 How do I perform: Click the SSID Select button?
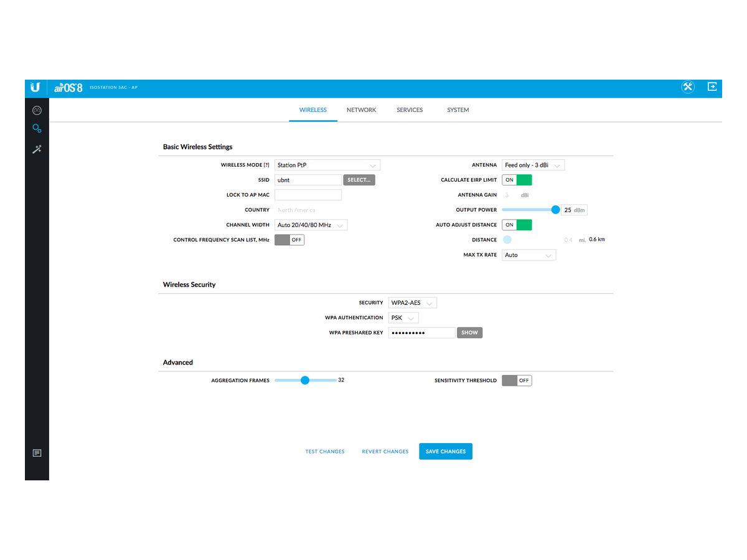pos(359,180)
